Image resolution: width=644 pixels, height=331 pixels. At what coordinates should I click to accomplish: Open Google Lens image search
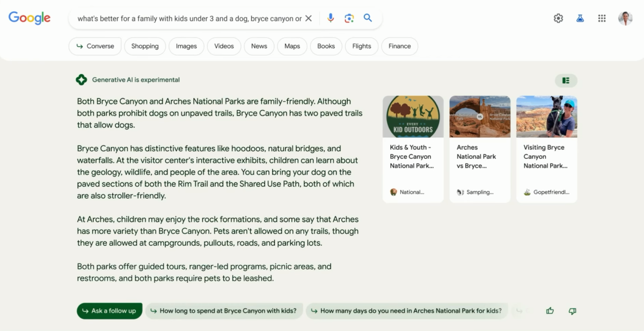click(x=349, y=18)
